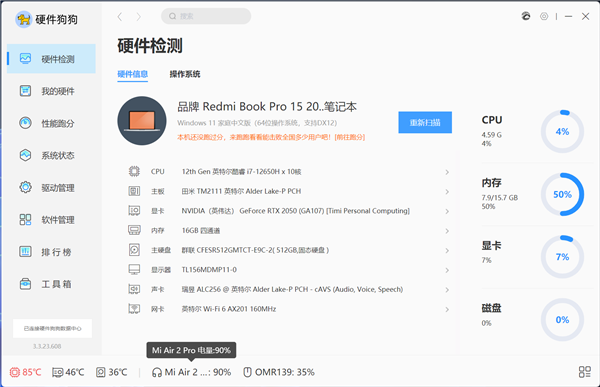600x387 pixels.
Task: Click the Mi Air 2 headphone battery icon
Action: pyautogui.click(x=157, y=372)
